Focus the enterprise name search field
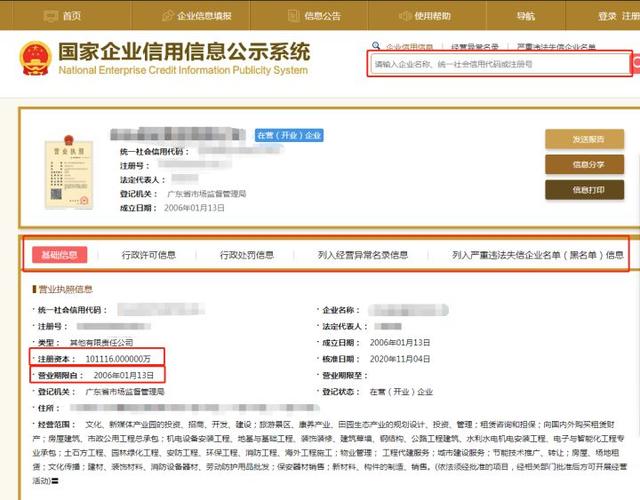 point(500,64)
